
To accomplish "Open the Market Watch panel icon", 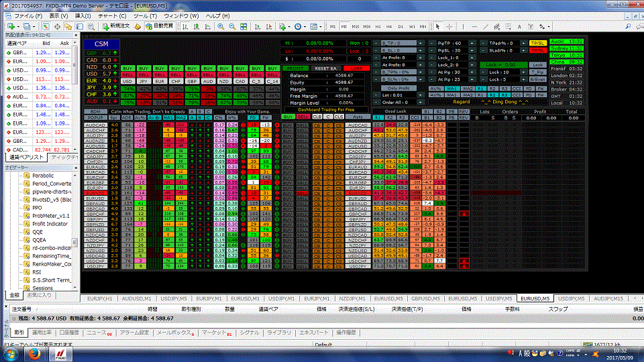I will point(46,27).
